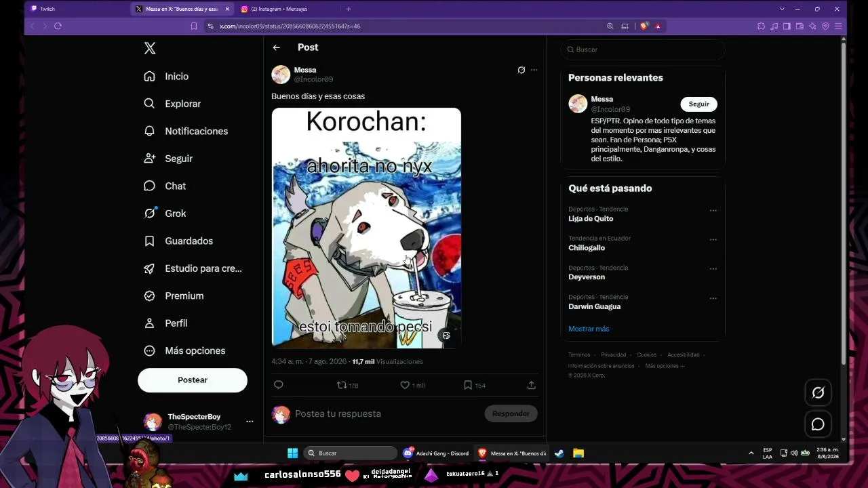Open Perfil in the sidebar

(x=165, y=323)
